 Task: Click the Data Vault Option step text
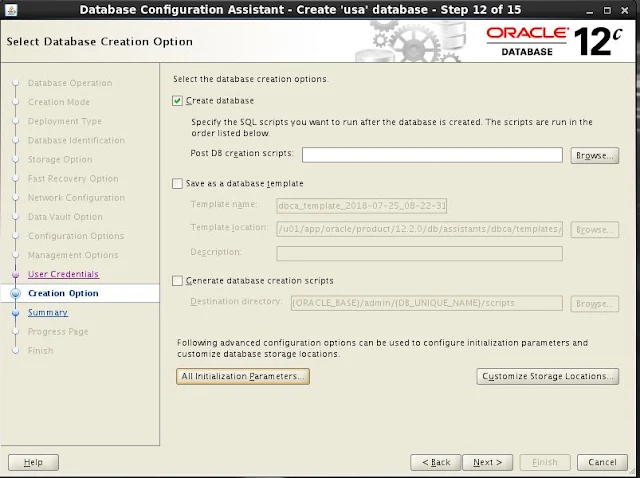[x=65, y=217]
